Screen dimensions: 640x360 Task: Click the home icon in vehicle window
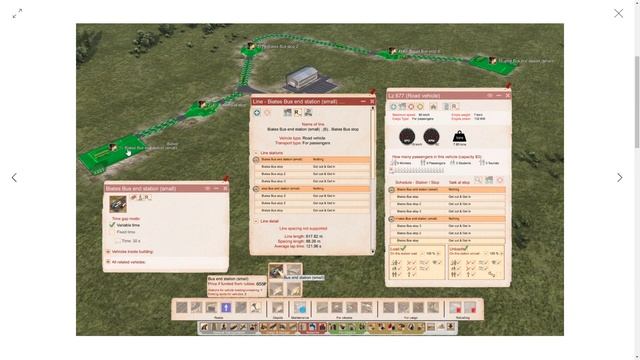[433, 107]
